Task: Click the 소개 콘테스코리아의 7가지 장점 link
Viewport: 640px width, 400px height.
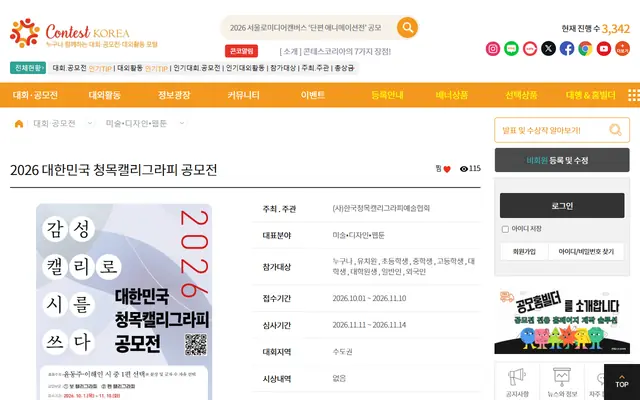Action: pos(335,51)
